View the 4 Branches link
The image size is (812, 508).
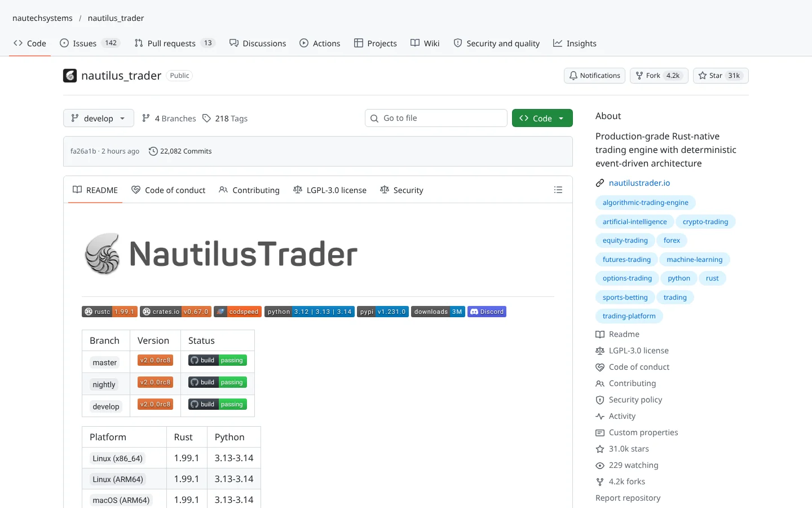169,119
